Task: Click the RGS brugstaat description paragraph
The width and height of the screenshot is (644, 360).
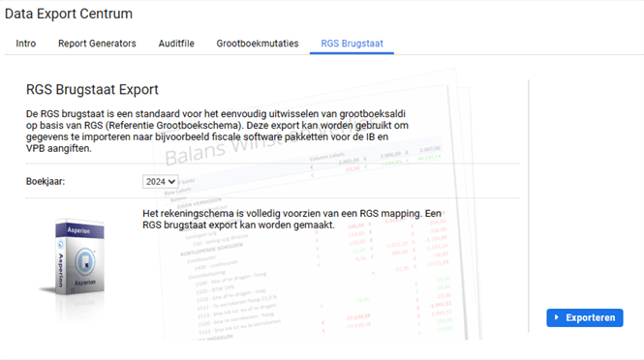Action: 217,131
